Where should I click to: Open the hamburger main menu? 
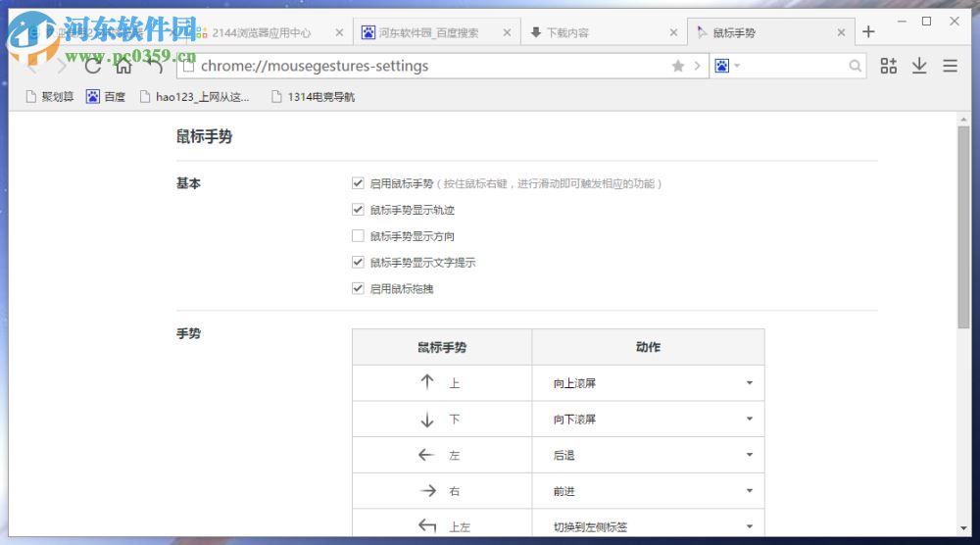click(950, 66)
